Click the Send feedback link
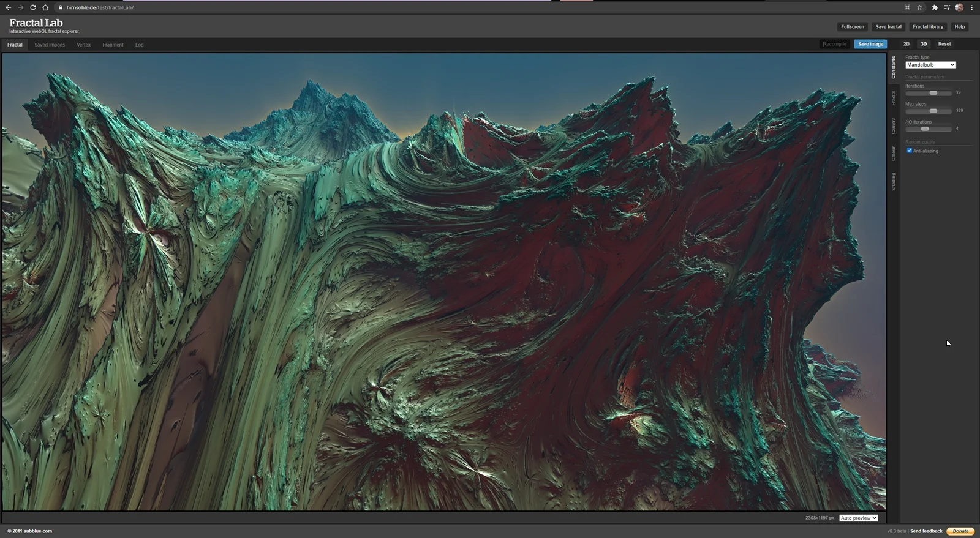Screen dimensions: 980x538 tap(926, 531)
